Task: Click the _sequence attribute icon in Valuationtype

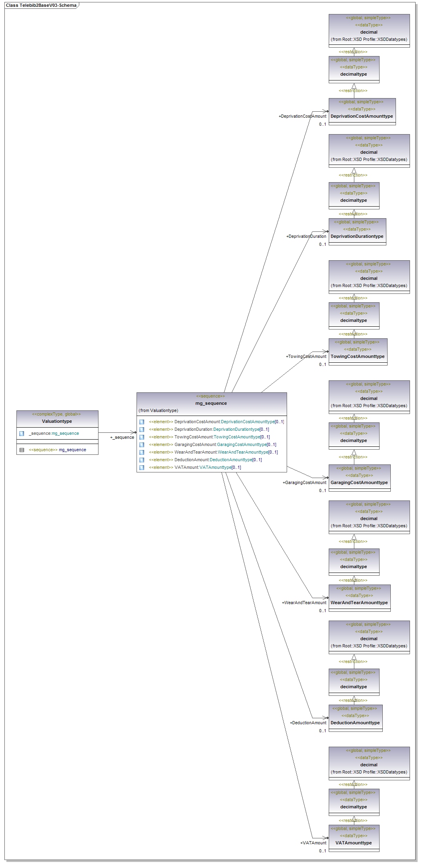Action: point(22,434)
